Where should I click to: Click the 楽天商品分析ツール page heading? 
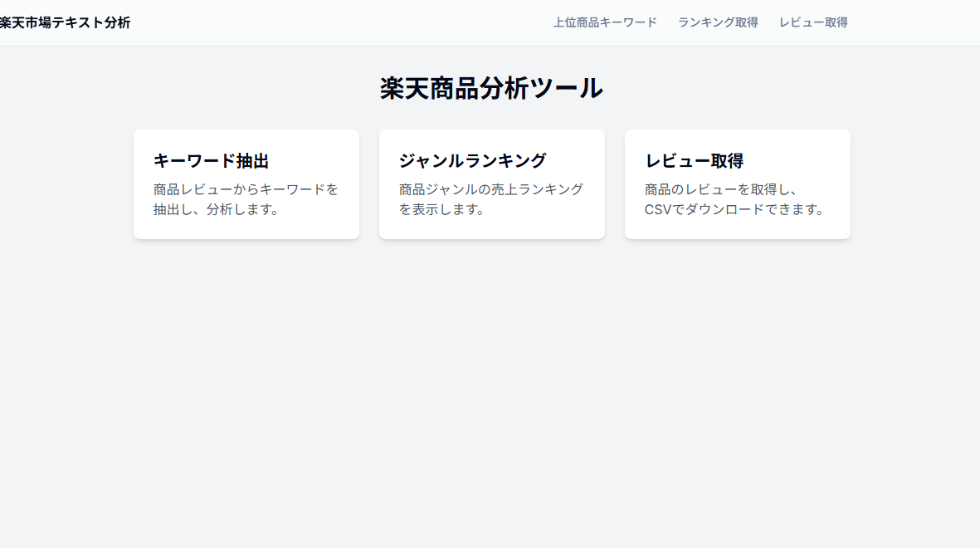(x=491, y=88)
